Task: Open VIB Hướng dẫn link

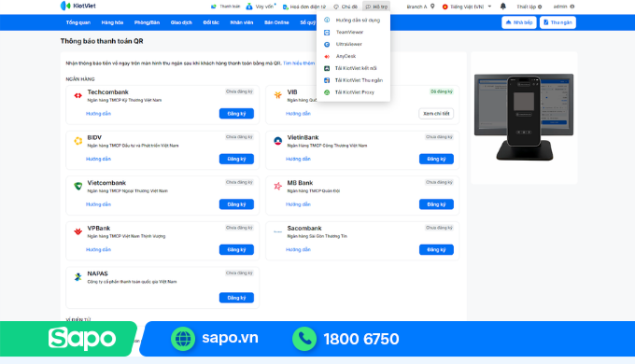Action: click(299, 114)
